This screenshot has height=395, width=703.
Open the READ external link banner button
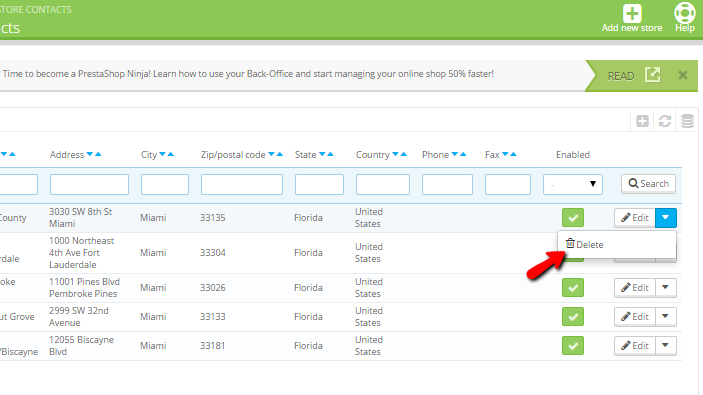pyautogui.click(x=634, y=75)
